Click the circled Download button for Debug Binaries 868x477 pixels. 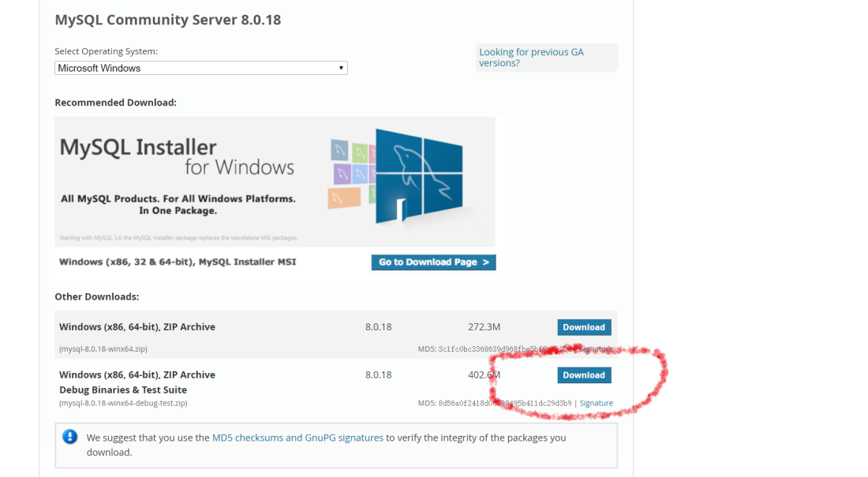[x=584, y=375]
